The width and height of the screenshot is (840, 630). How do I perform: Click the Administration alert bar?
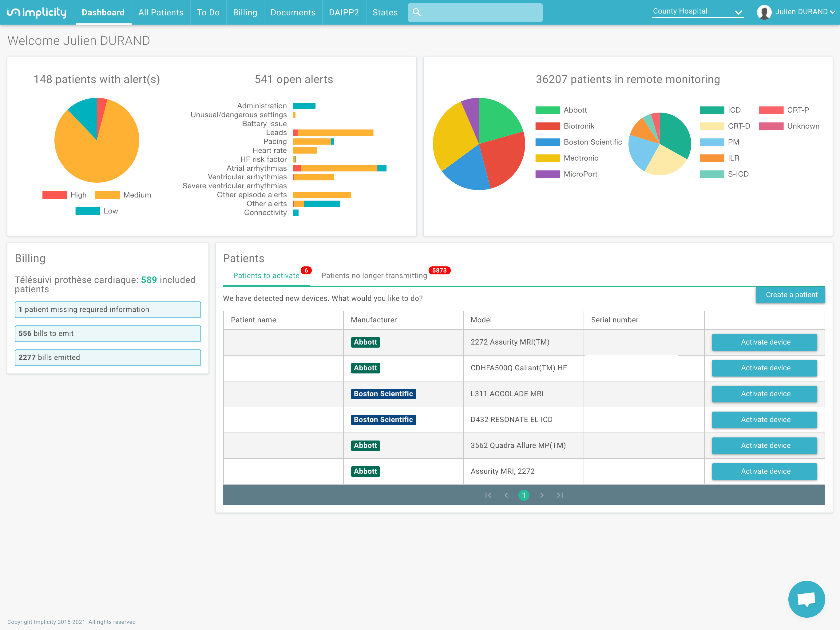coord(304,106)
